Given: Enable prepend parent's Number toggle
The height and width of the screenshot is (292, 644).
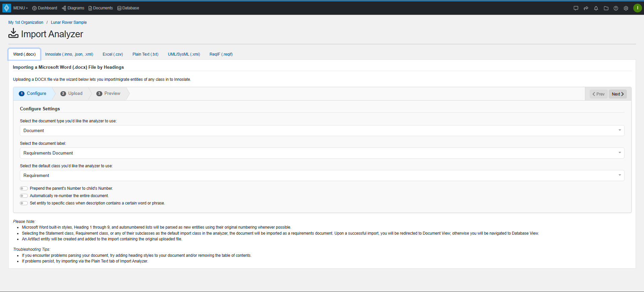Looking at the screenshot, I should coord(24,188).
